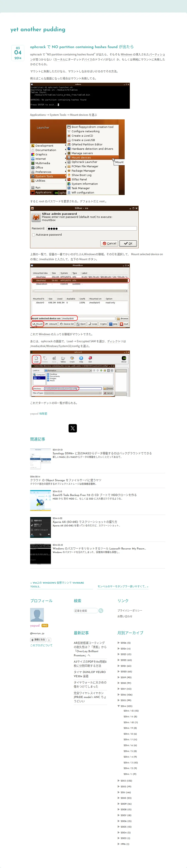
Task: Expand the 2018 archive year
Action: point(118,683)
